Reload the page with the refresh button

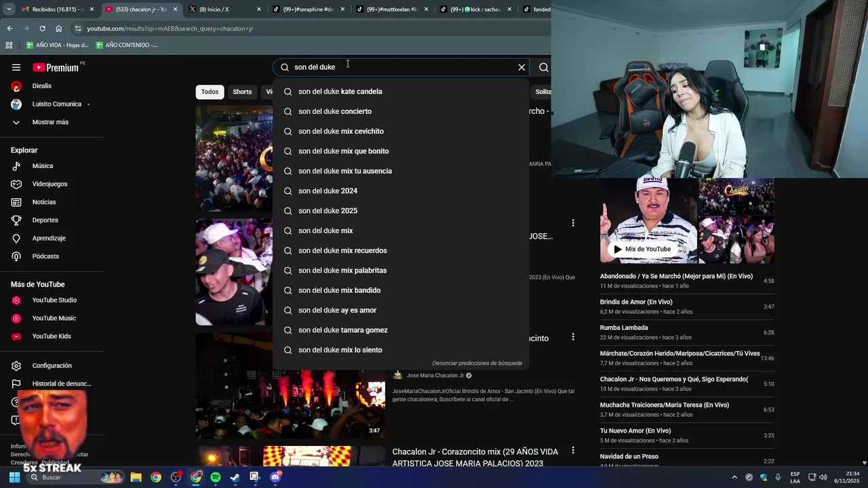(42, 28)
